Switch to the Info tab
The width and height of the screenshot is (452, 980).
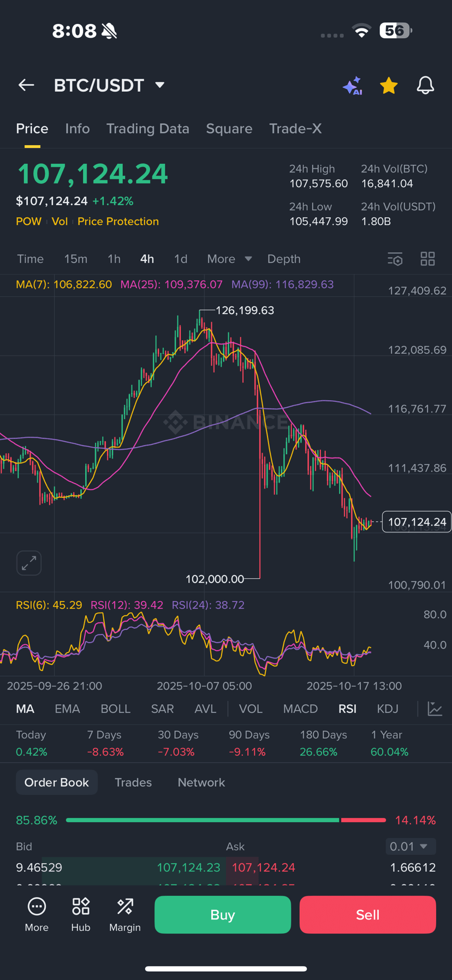point(78,128)
